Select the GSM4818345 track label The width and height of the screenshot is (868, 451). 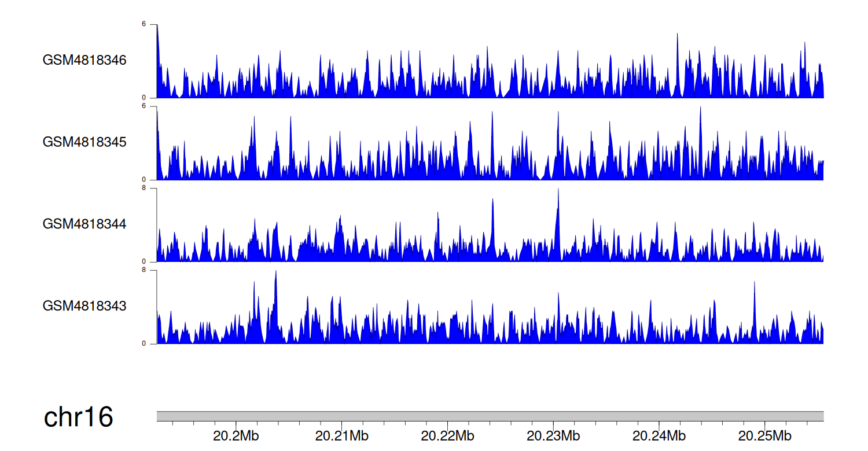[84, 142]
